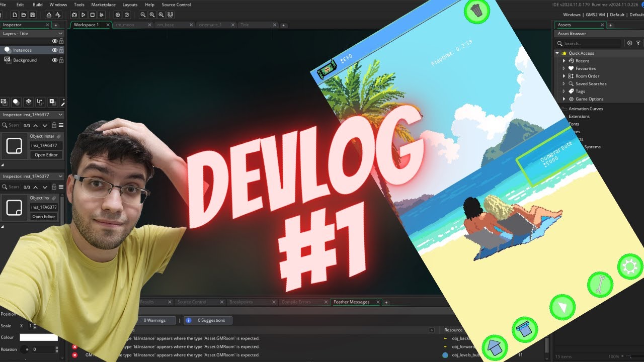This screenshot has height=362, width=644.
Task: Click the Create Tile Layer icon
Action: [28, 102]
